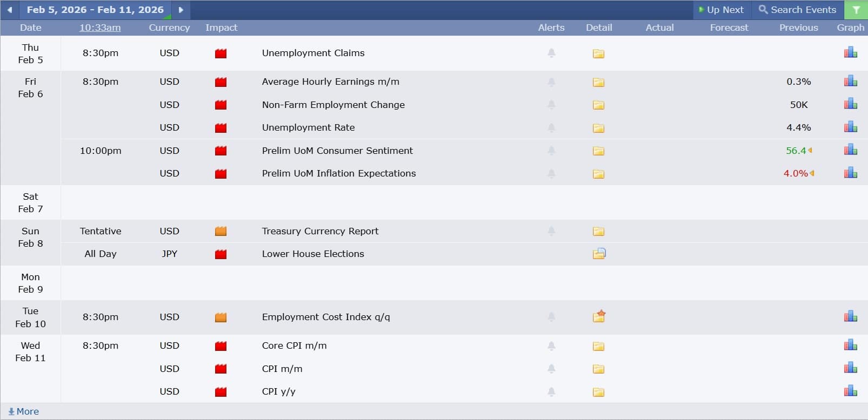868x420 pixels.
Task: Go to previous week with left arrow
Action: [x=10, y=10]
